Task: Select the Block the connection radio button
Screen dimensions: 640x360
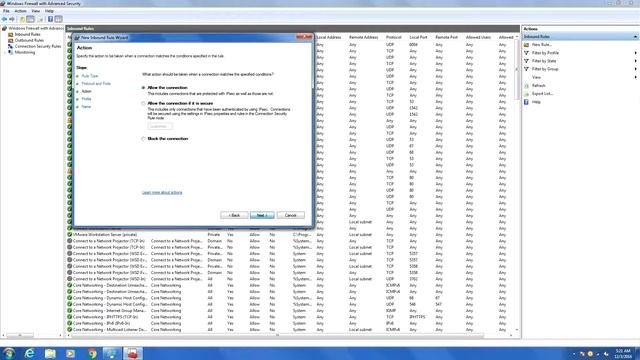Action: point(143,139)
